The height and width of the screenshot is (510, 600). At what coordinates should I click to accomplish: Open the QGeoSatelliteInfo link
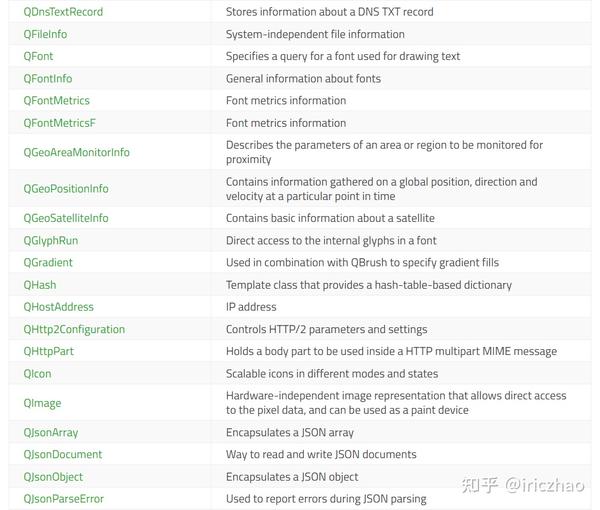pyautogui.click(x=66, y=218)
